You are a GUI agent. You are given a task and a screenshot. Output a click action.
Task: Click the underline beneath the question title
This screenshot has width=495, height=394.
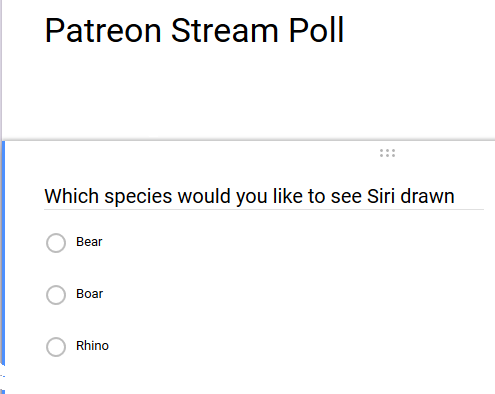[264, 209]
